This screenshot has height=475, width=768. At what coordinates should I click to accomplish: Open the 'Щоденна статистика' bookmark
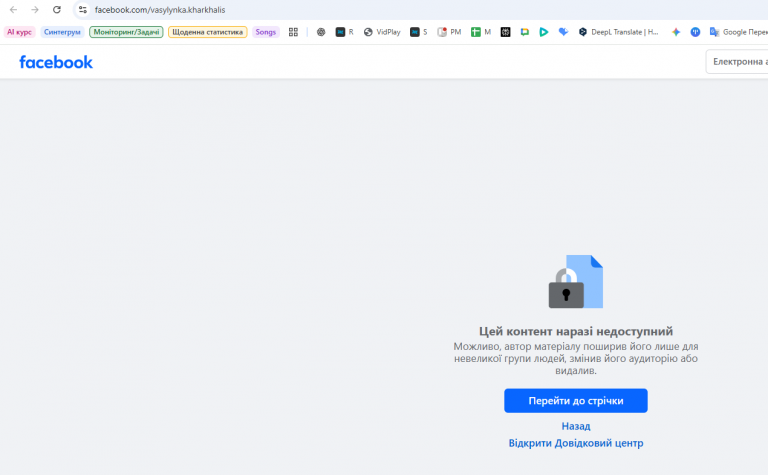tap(207, 32)
